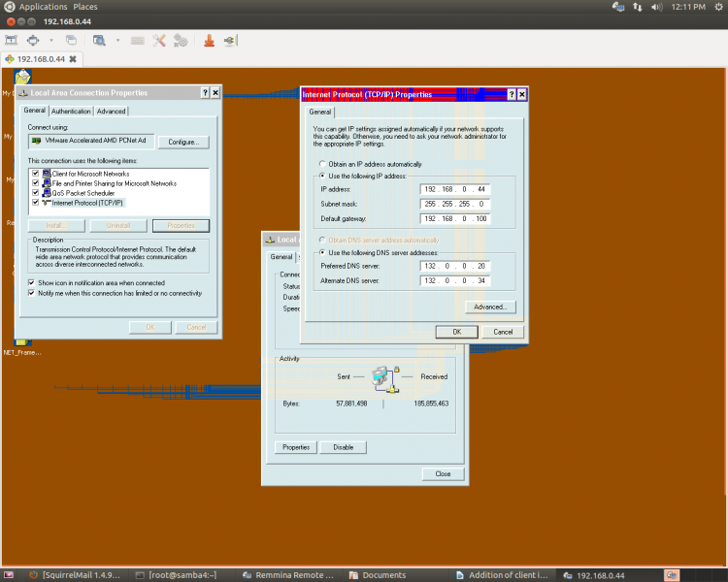Image resolution: width=728 pixels, height=582 pixels.
Task: Open the dropdown arrow next to the fit window icon
Action: (x=51, y=41)
